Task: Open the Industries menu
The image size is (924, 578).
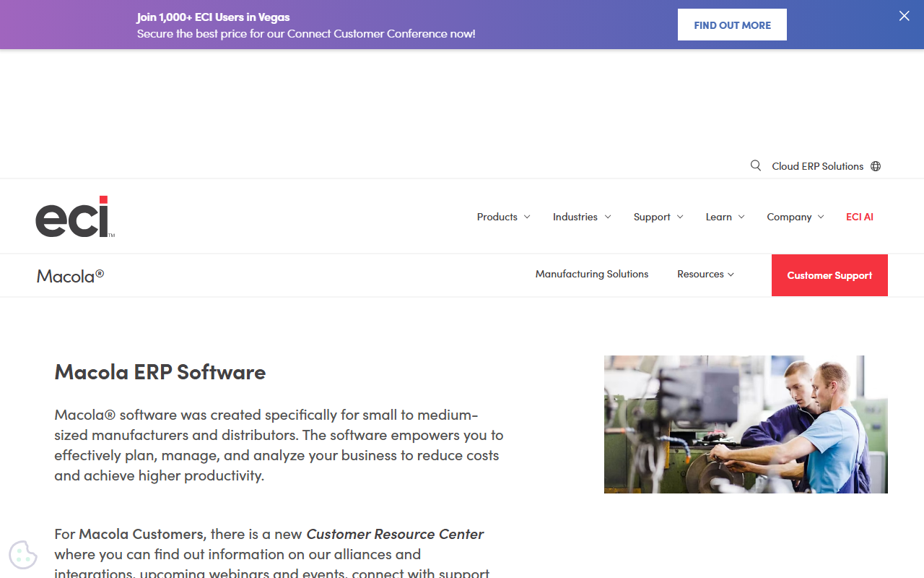Action: (575, 217)
